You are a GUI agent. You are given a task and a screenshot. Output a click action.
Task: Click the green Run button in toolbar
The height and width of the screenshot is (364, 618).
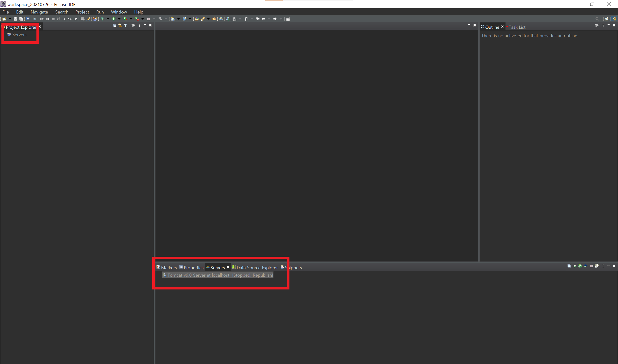point(114,19)
